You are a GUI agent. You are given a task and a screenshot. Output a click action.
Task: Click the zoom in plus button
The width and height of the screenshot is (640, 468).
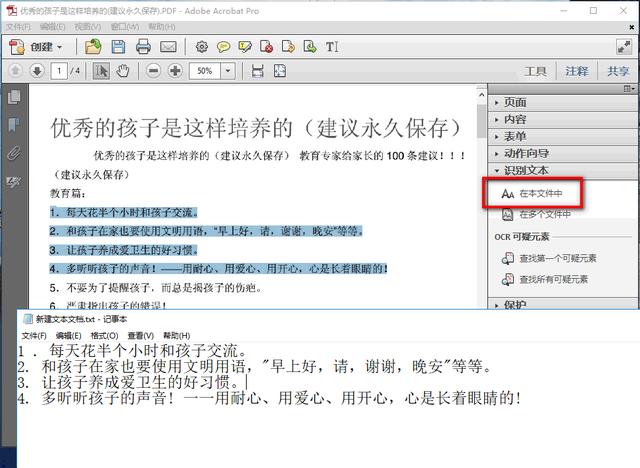[x=175, y=71]
